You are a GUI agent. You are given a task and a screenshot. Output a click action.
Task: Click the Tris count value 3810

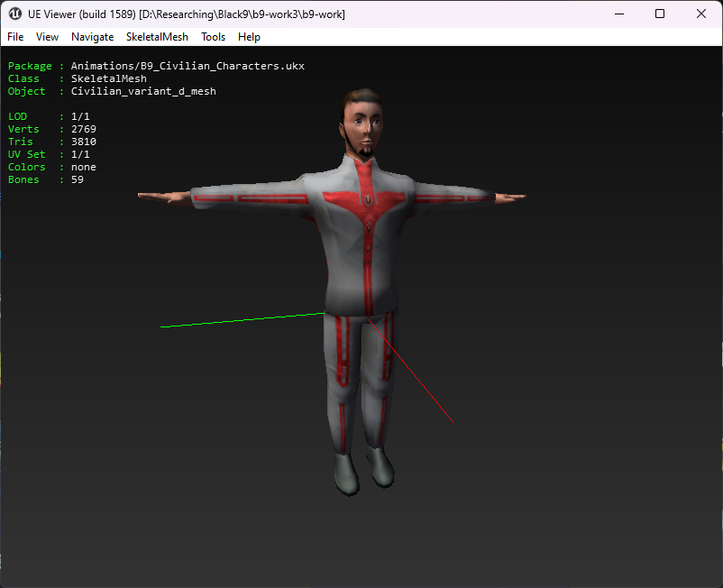coord(84,142)
